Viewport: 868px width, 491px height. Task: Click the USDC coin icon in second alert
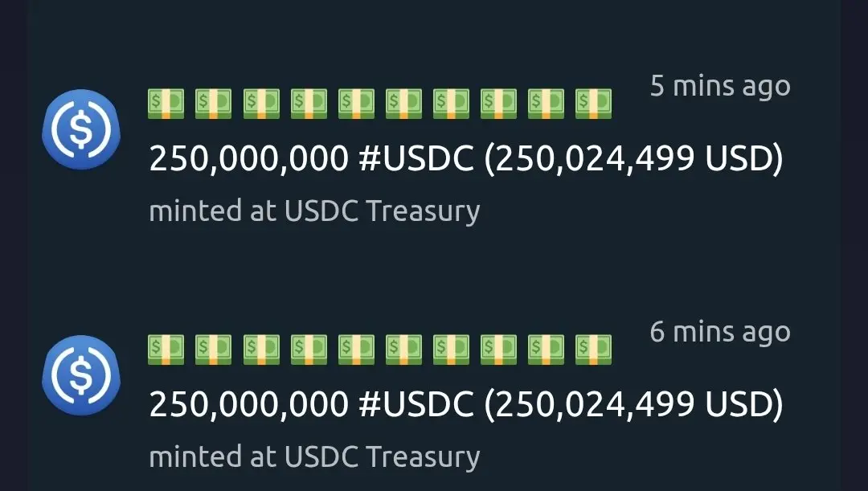(x=81, y=375)
